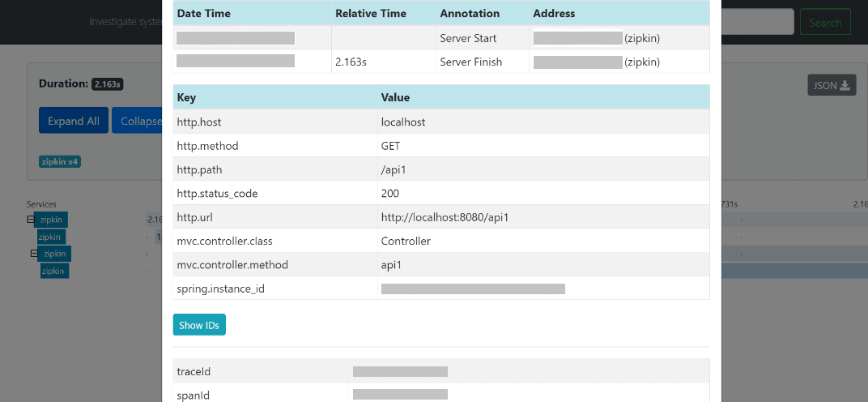
Task: Click the Expand All button
Action: click(x=74, y=121)
